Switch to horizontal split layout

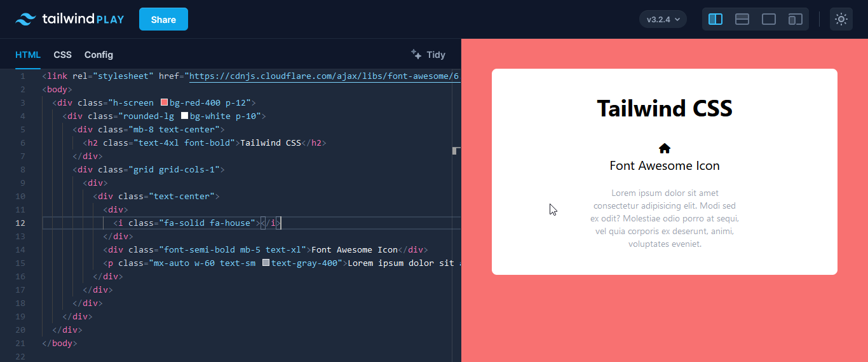pos(742,19)
